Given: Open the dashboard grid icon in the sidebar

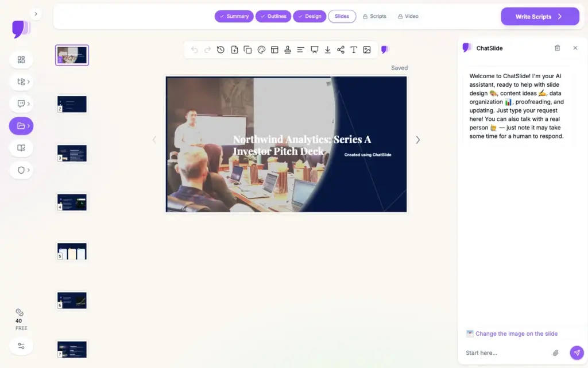Looking at the screenshot, I should [21, 60].
